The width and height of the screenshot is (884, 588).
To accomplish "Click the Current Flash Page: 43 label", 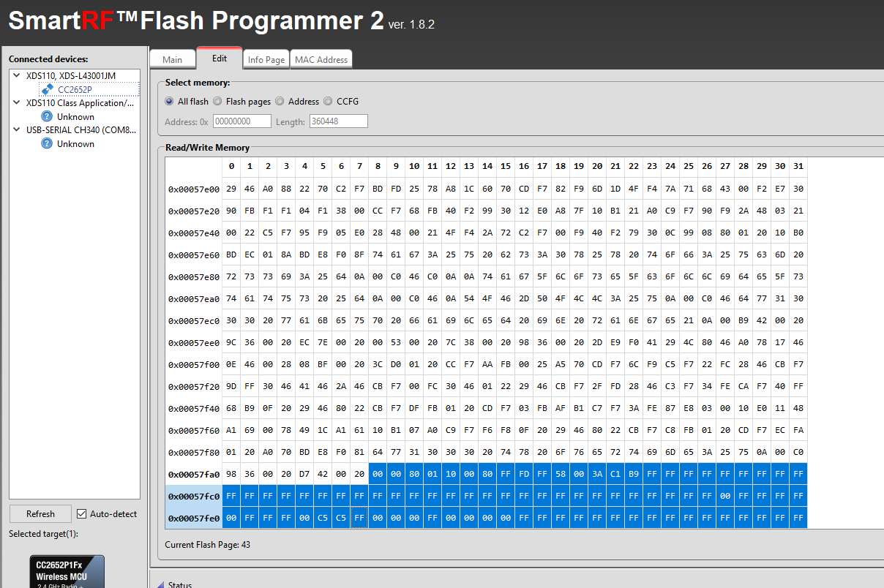I will [x=207, y=545].
